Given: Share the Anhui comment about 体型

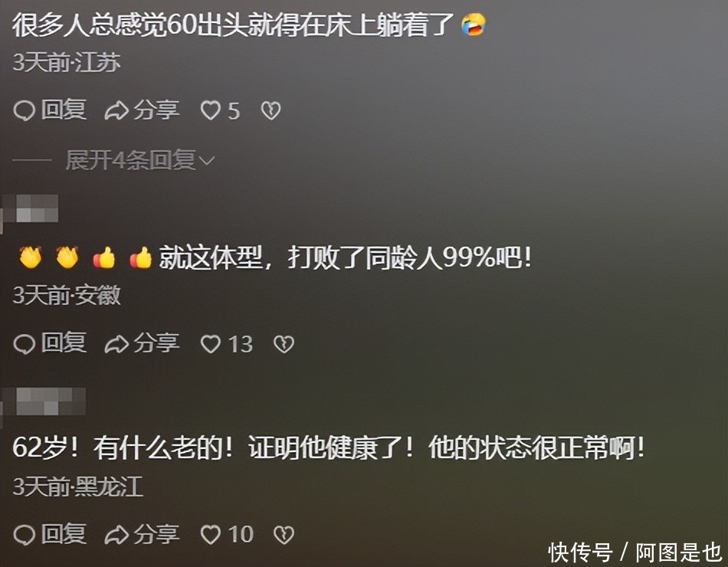Looking at the screenshot, I should point(142,344).
